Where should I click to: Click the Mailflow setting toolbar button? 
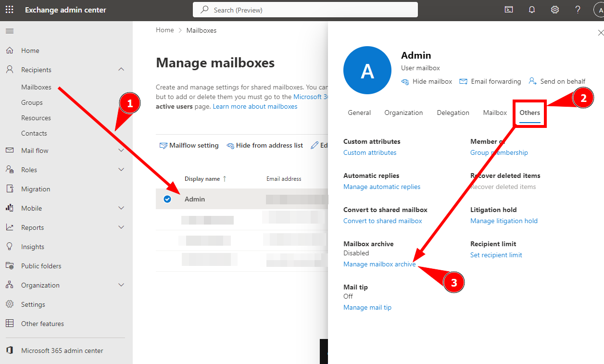pyautogui.click(x=189, y=145)
